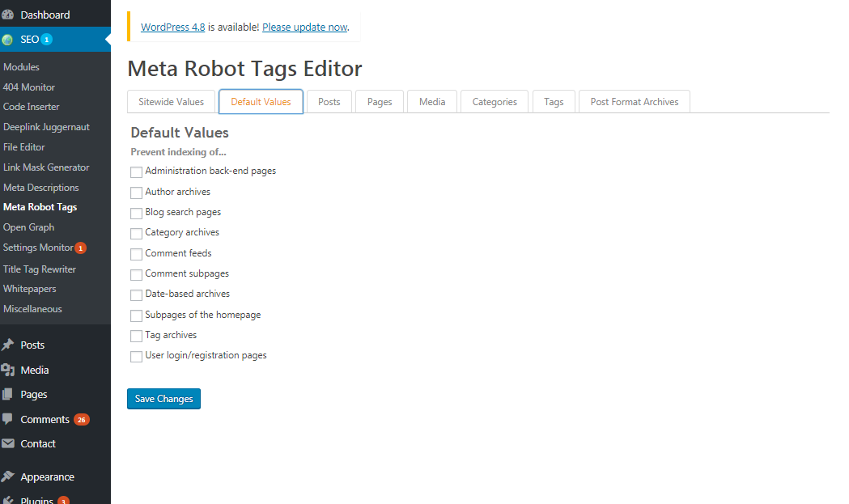
Task: Open the Post Format Archives tab
Action: (634, 101)
